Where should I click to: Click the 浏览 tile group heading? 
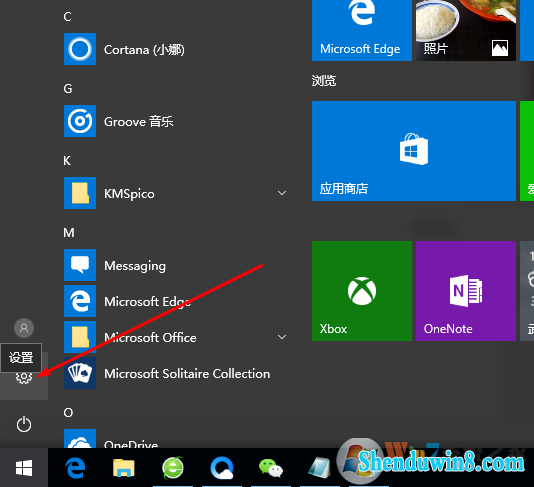coord(324,81)
